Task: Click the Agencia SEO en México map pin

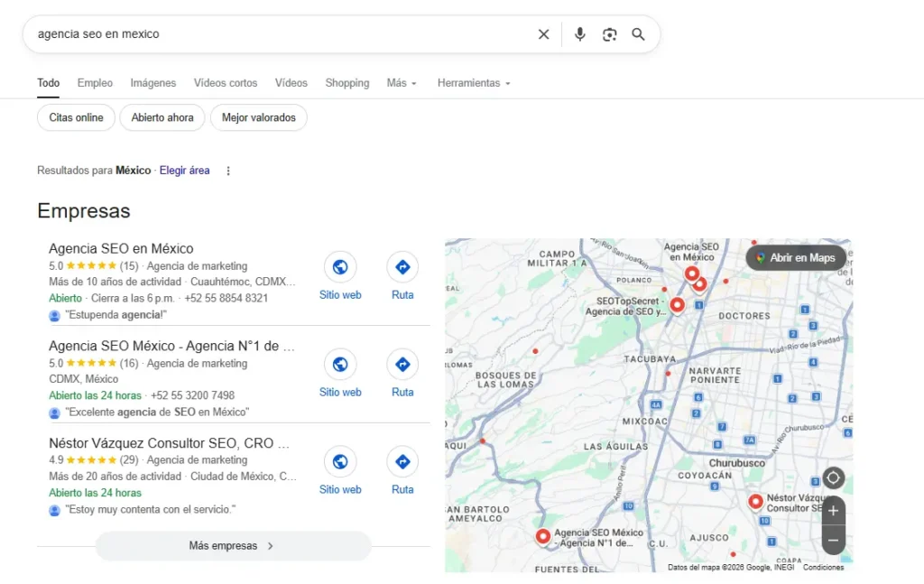Action: point(692,273)
